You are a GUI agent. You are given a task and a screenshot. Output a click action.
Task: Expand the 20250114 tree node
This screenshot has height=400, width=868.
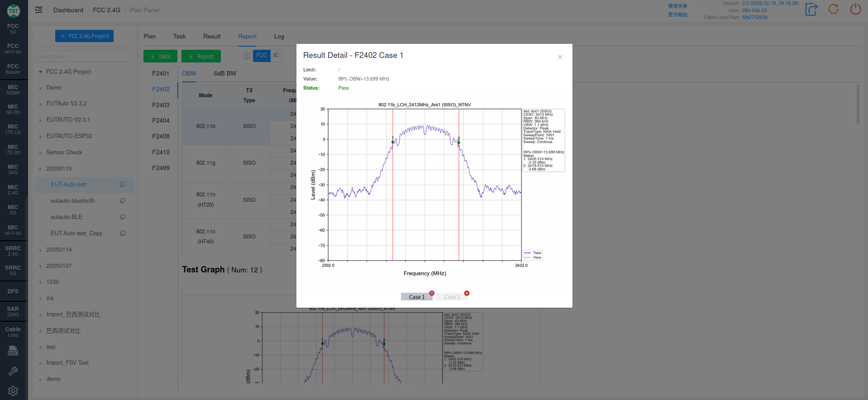[x=40, y=250]
